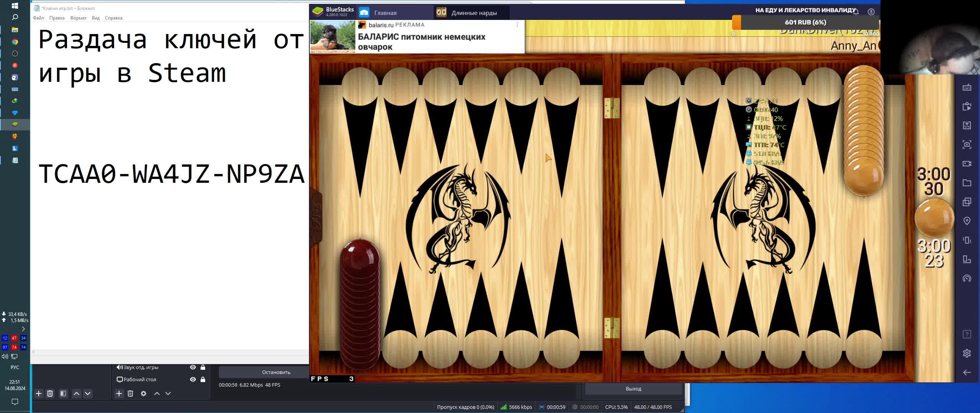
Task: Move the scene up in list
Action: 77,393
